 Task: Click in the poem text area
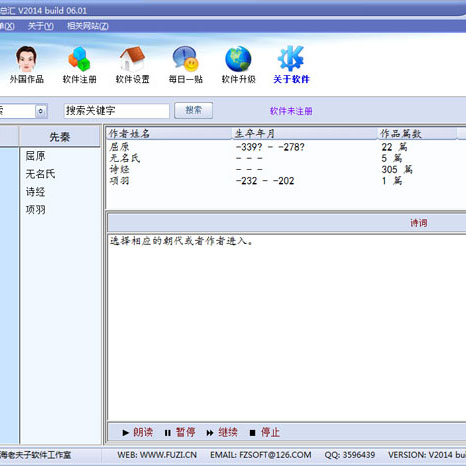[287, 327]
